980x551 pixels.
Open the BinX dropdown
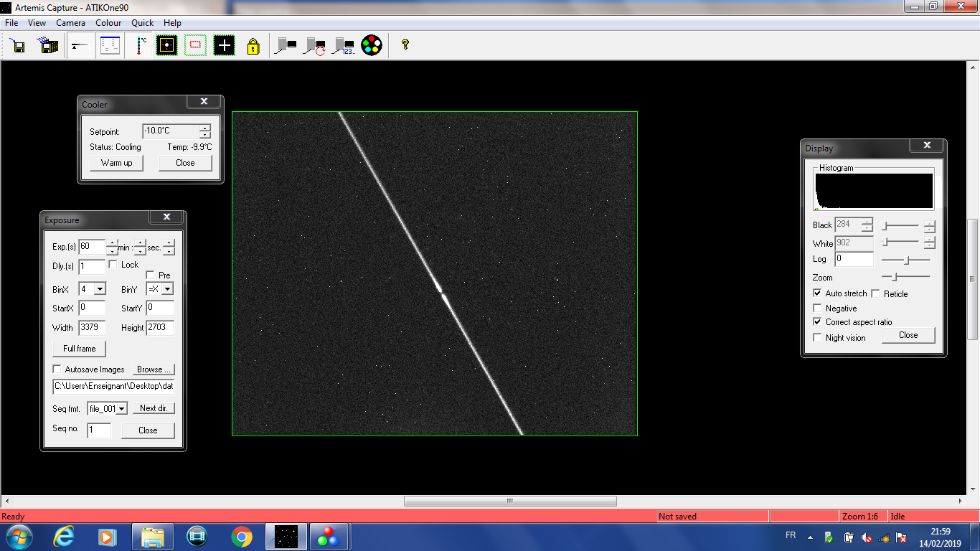(99, 289)
